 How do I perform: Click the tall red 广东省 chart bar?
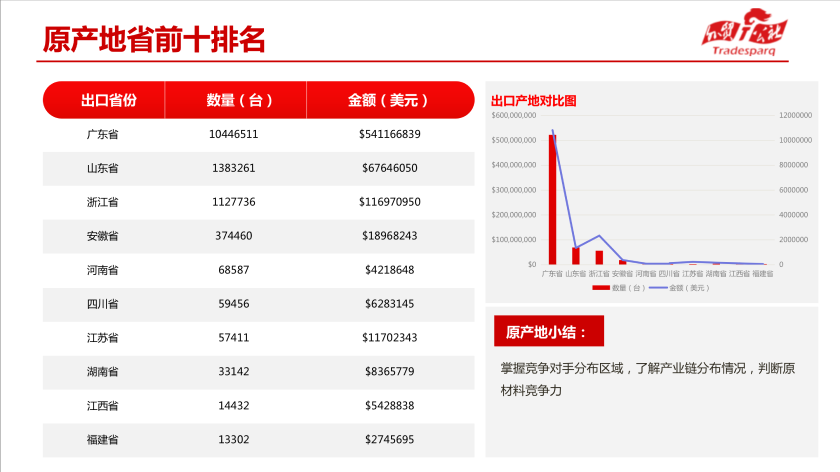coord(552,200)
